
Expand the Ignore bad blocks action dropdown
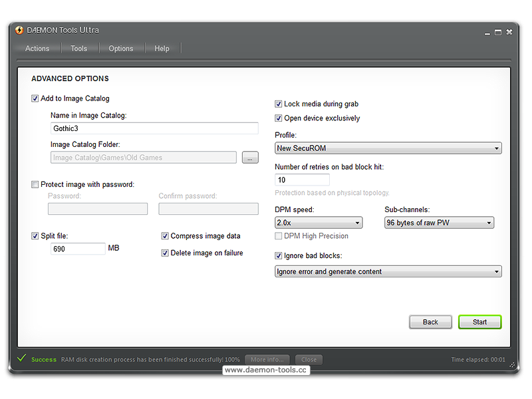(388, 271)
